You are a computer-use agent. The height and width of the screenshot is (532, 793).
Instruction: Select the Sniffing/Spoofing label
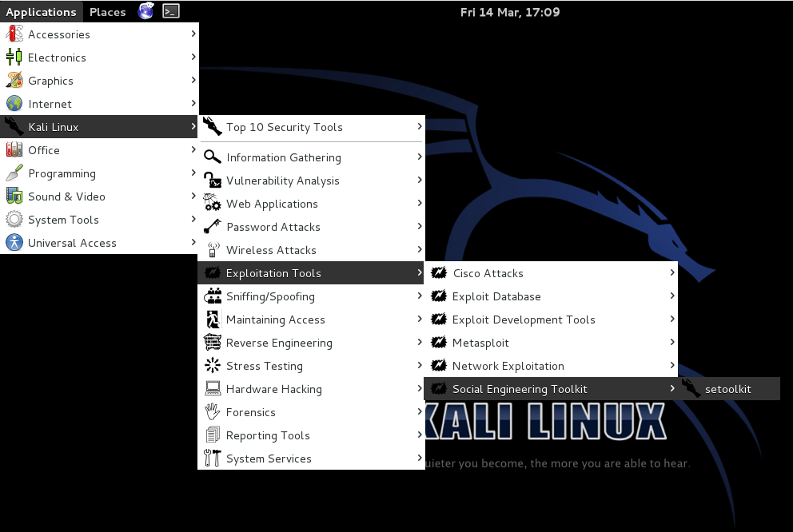click(x=270, y=296)
